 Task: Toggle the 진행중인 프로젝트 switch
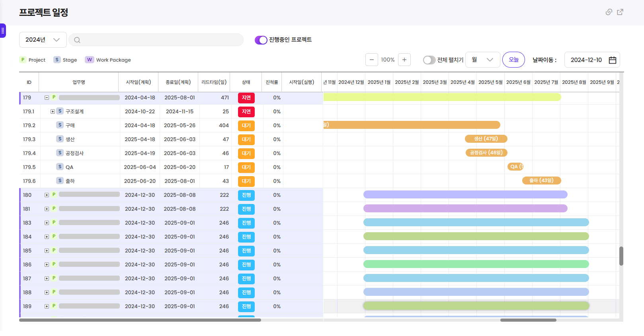pyautogui.click(x=261, y=40)
